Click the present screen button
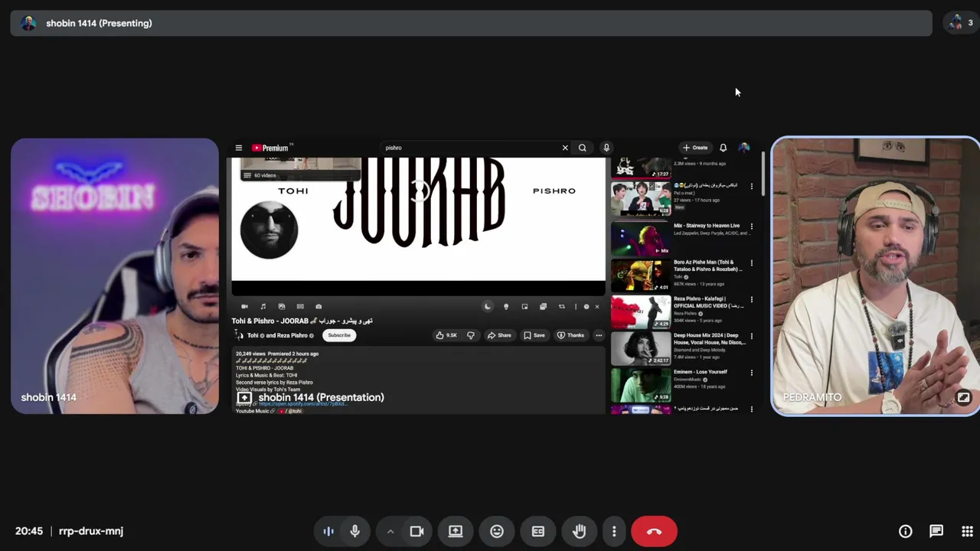 coord(456,531)
